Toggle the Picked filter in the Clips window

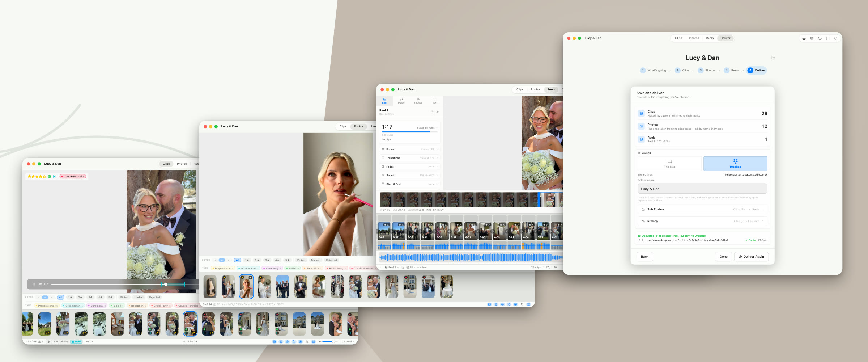(x=124, y=298)
